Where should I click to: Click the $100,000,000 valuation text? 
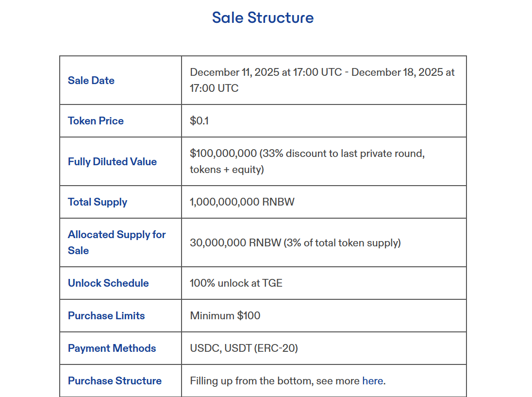[x=223, y=154]
